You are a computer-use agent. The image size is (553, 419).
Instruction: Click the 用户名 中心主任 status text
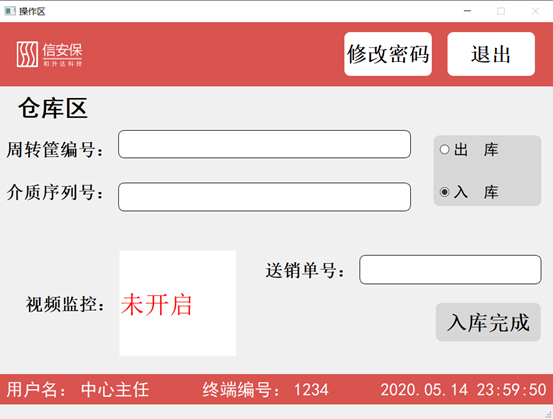pos(78,390)
